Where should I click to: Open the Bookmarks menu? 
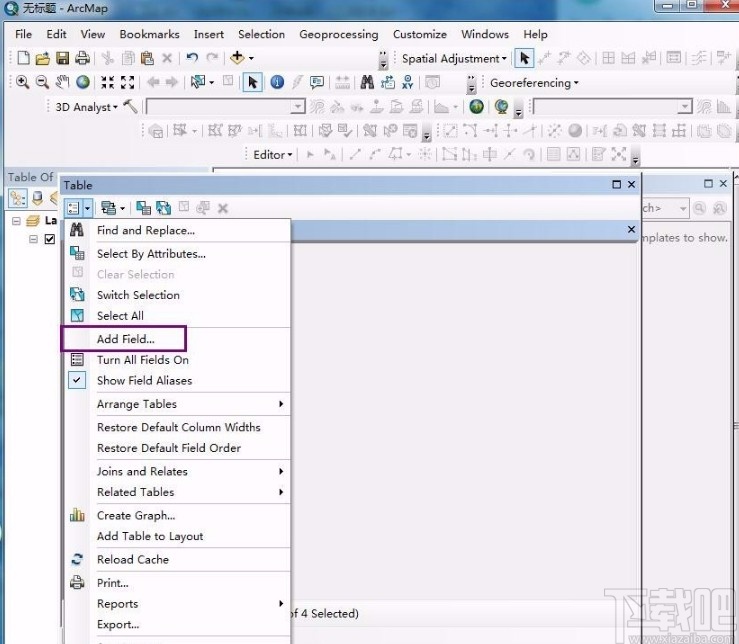pyautogui.click(x=149, y=34)
